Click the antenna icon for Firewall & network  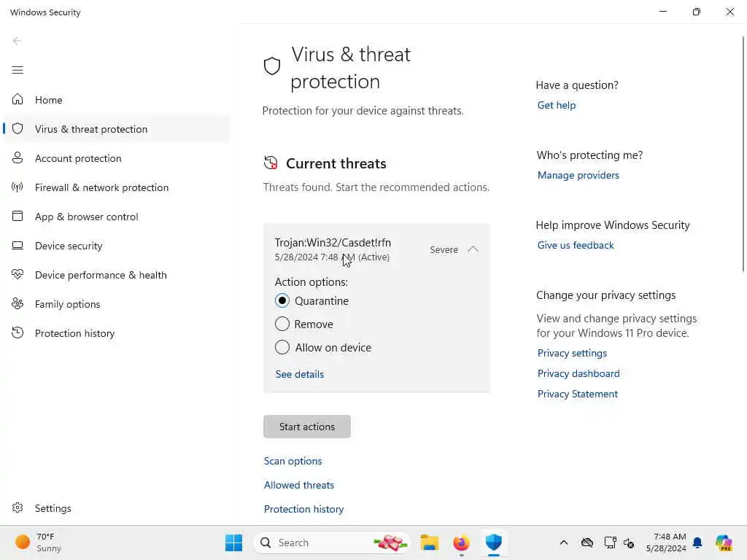[18, 187]
